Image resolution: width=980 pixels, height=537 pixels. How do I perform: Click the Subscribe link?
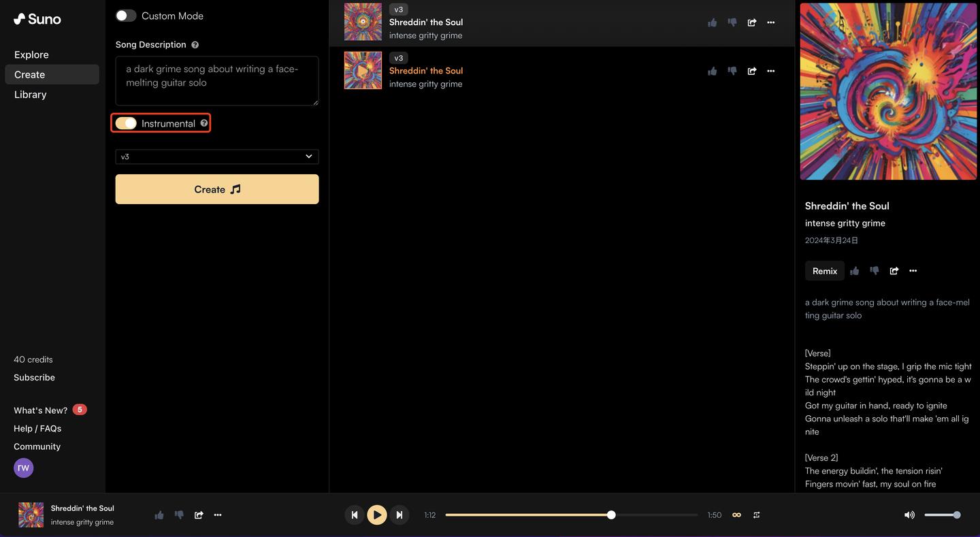35,377
